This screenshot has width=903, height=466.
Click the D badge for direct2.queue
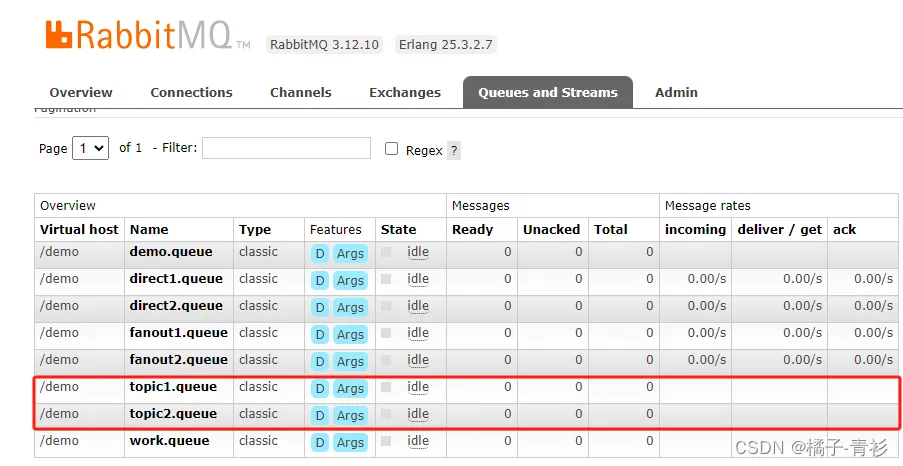click(320, 308)
